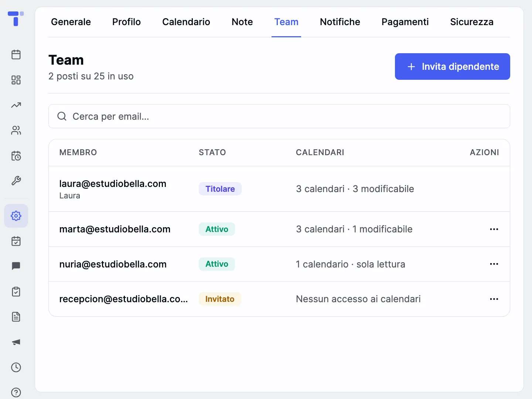Click '3 calendari · 1 modificabile' text
Screen dimensions: 532x399
click(354, 229)
